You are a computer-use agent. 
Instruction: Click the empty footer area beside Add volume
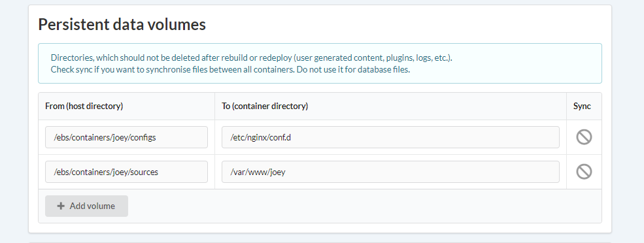tap(365, 206)
